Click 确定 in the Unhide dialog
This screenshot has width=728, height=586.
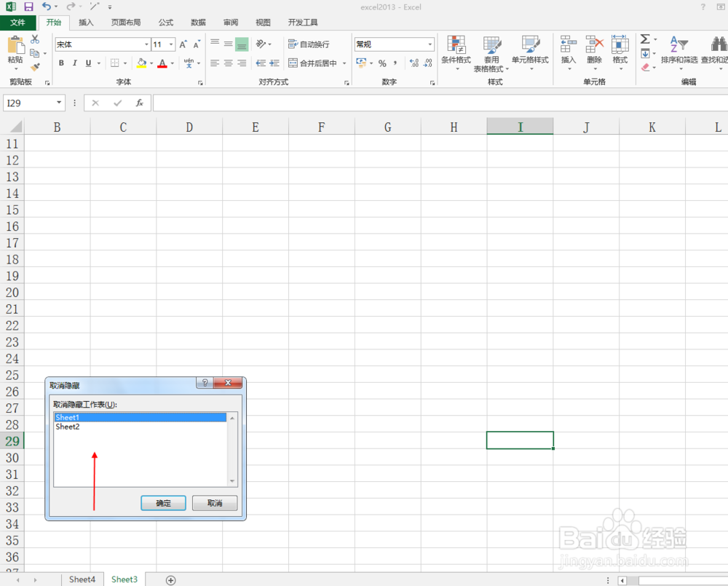click(x=162, y=503)
